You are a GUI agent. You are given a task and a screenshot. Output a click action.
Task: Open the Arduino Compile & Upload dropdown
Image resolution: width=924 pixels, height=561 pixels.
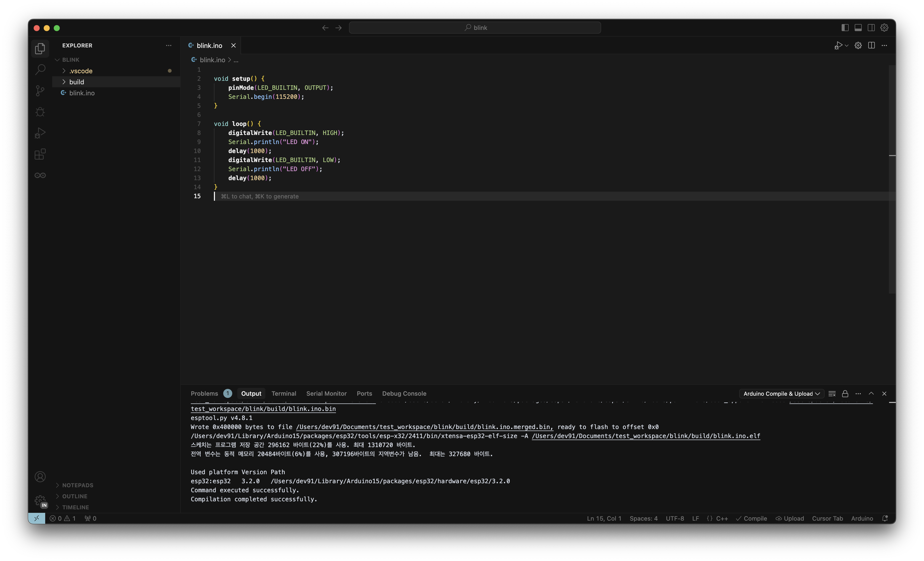(781, 393)
